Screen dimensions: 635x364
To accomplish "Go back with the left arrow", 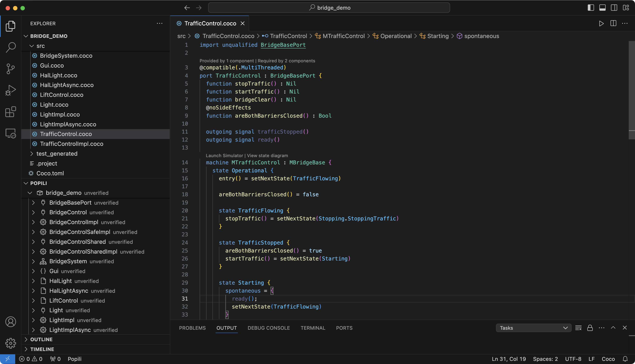I will (x=187, y=8).
